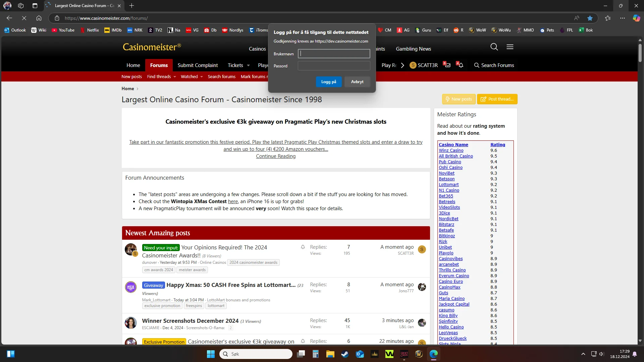Open the Netflix bookmark
The height and width of the screenshot is (362, 644).
89,30
